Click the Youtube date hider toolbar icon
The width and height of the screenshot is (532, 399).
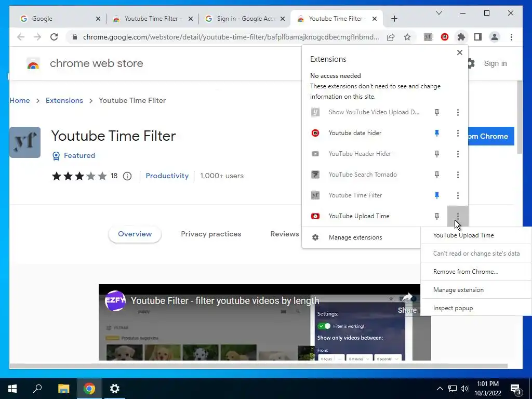tap(445, 37)
